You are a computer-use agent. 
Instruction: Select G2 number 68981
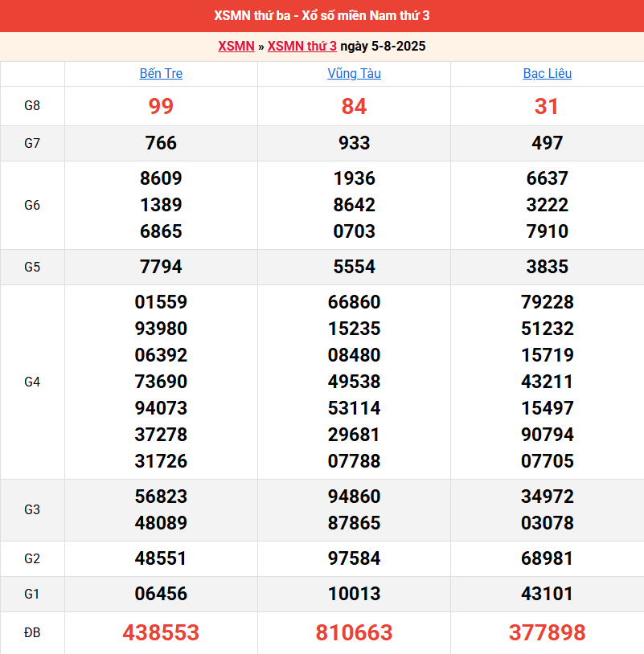click(x=548, y=558)
